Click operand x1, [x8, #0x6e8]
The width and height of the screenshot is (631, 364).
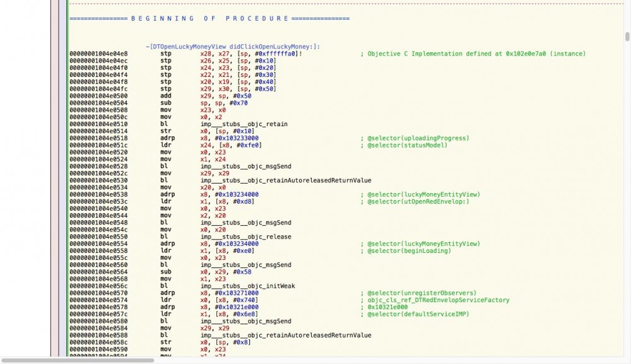[x=230, y=314]
